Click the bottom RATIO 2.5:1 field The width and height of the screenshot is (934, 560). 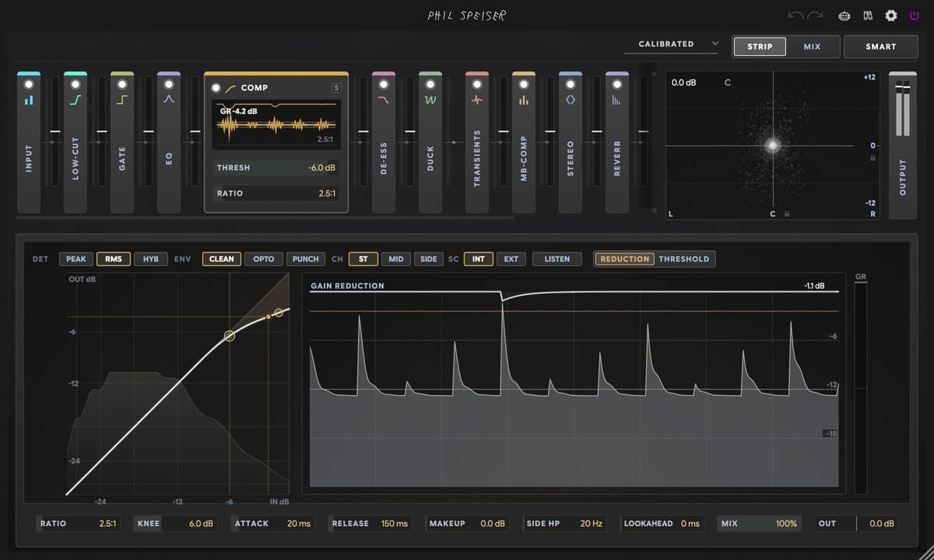tap(78, 523)
